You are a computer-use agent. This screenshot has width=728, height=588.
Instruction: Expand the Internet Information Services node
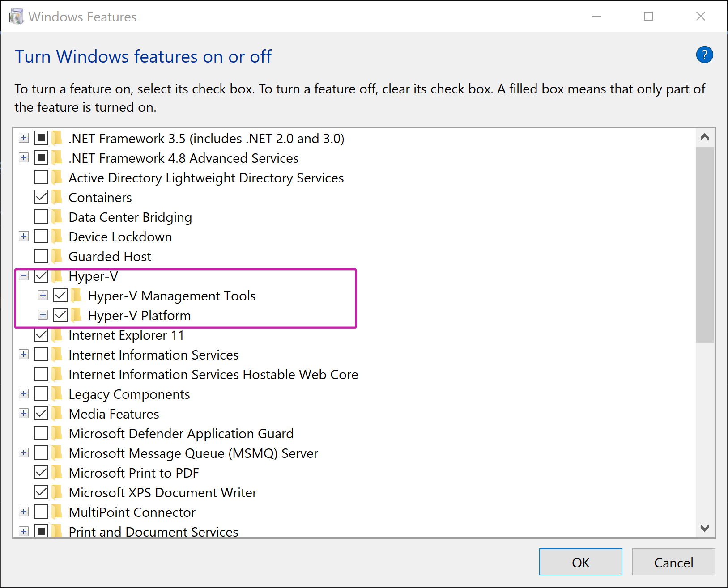[x=24, y=355]
